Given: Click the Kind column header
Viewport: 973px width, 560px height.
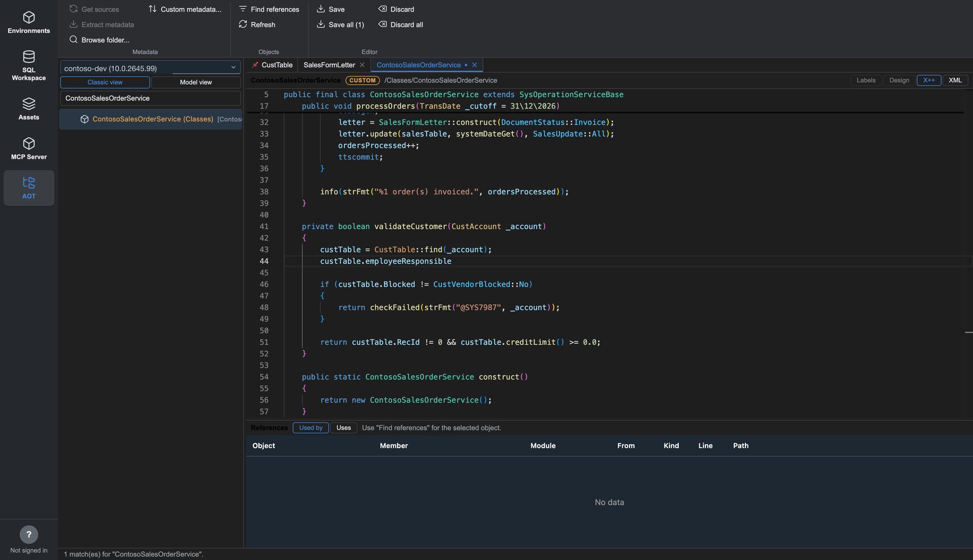Looking at the screenshot, I should 671,446.
